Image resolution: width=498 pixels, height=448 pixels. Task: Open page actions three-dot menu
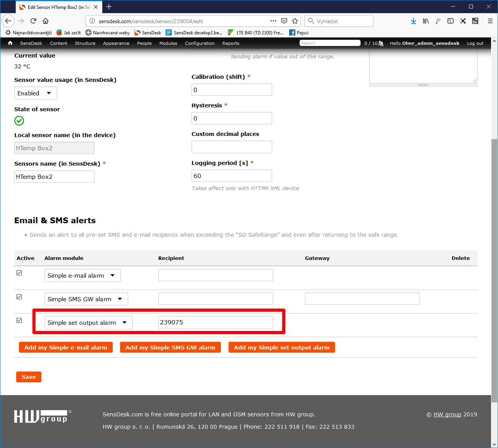point(273,21)
